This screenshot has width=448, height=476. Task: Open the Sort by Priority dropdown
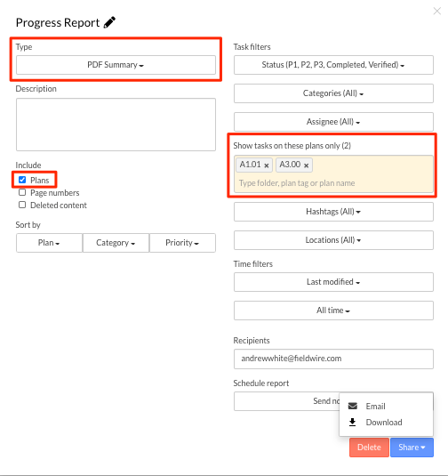click(182, 243)
